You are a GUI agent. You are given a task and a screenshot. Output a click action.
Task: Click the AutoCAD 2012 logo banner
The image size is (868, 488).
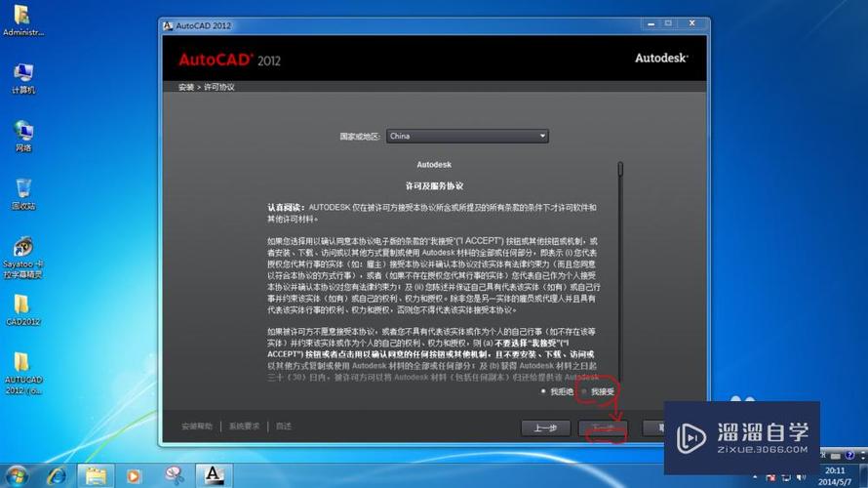229,60
